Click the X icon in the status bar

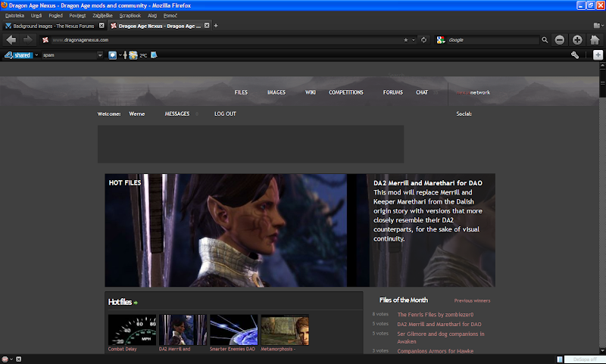[18, 359]
